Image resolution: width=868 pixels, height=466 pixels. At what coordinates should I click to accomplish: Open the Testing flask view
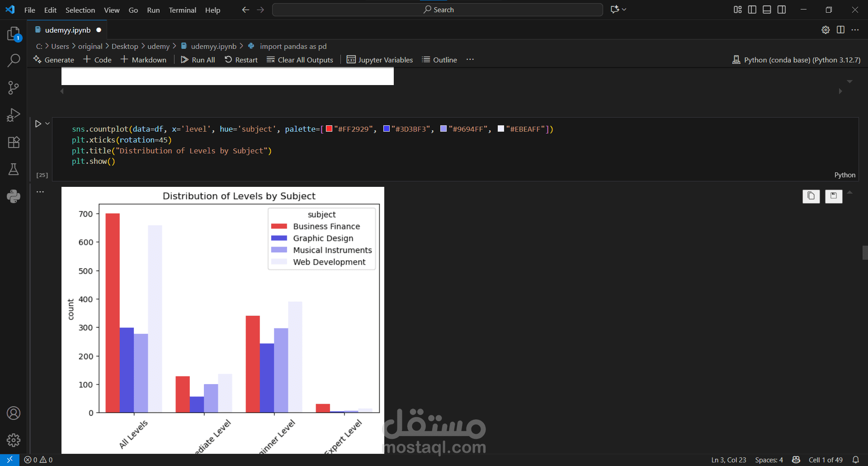click(14, 169)
